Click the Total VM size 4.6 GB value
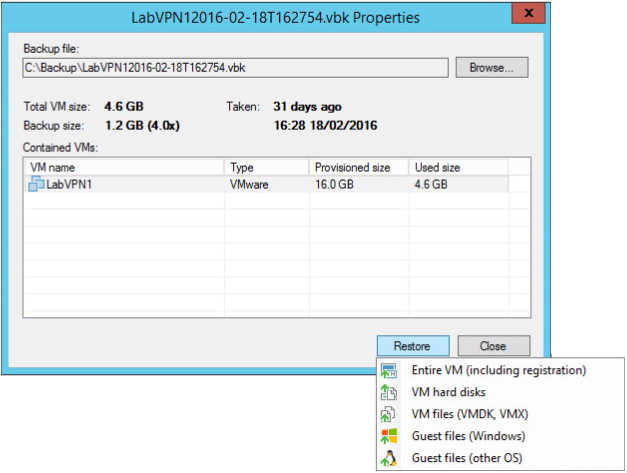The height and width of the screenshot is (473, 627). pos(124,107)
